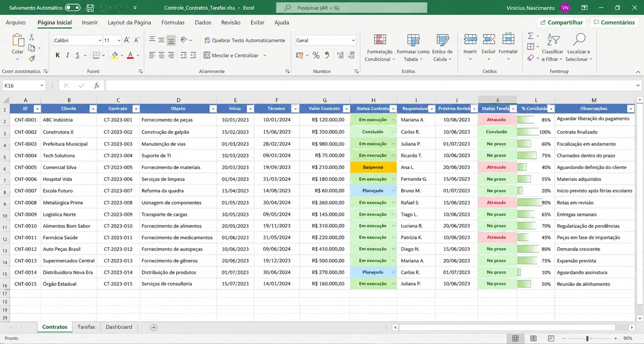Open the Tarefas sheet tab
644x344 pixels.
pos(86,327)
